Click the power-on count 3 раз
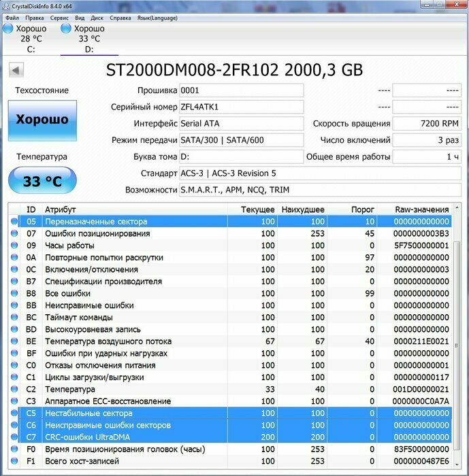 point(427,140)
